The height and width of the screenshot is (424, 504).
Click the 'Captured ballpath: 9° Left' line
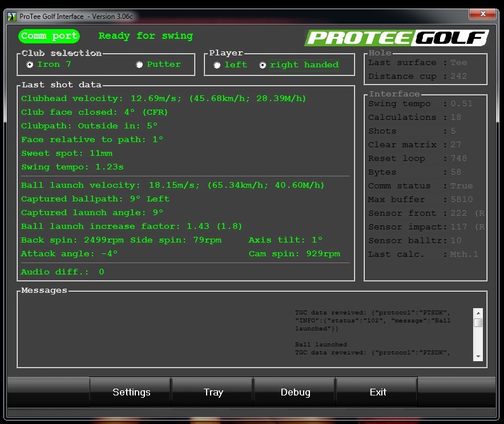pyautogui.click(x=95, y=199)
